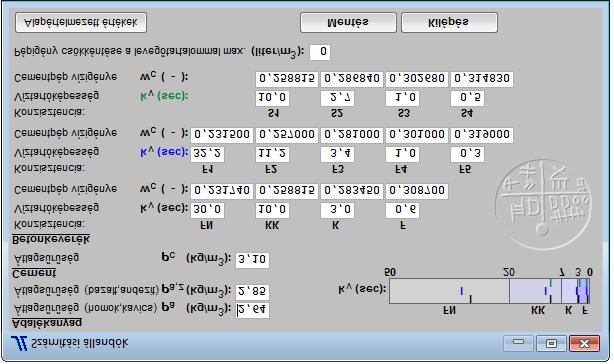Image resolution: width=614 pixels, height=364 pixels.
Task: Click the Kv field with 0,6 for F
Action: point(402,210)
